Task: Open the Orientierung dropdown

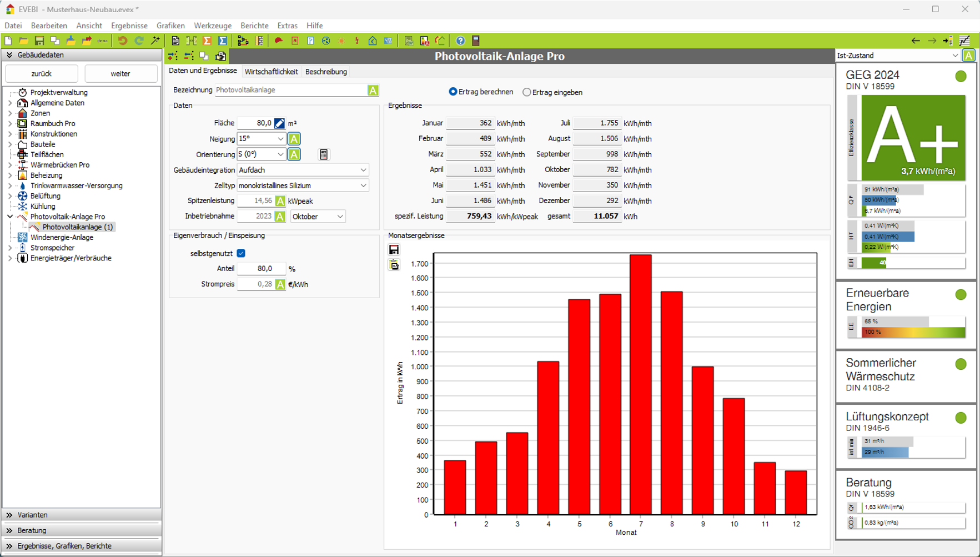Action: point(280,154)
